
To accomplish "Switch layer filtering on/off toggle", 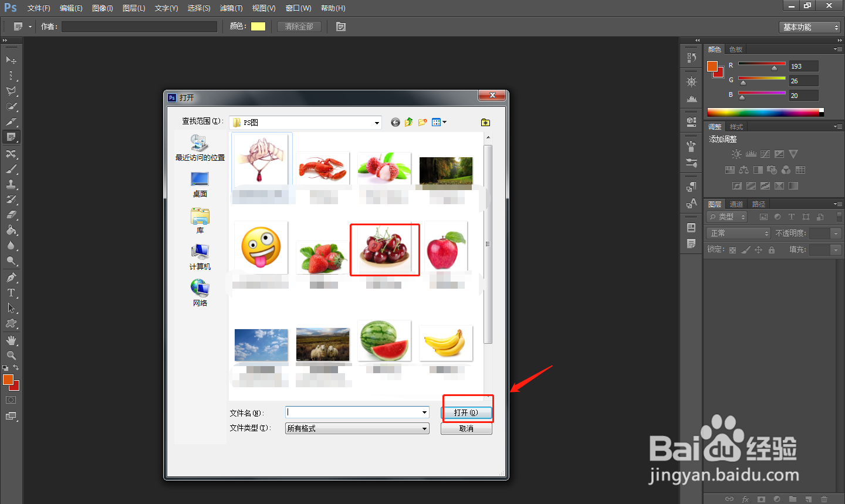I will (839, 217).
